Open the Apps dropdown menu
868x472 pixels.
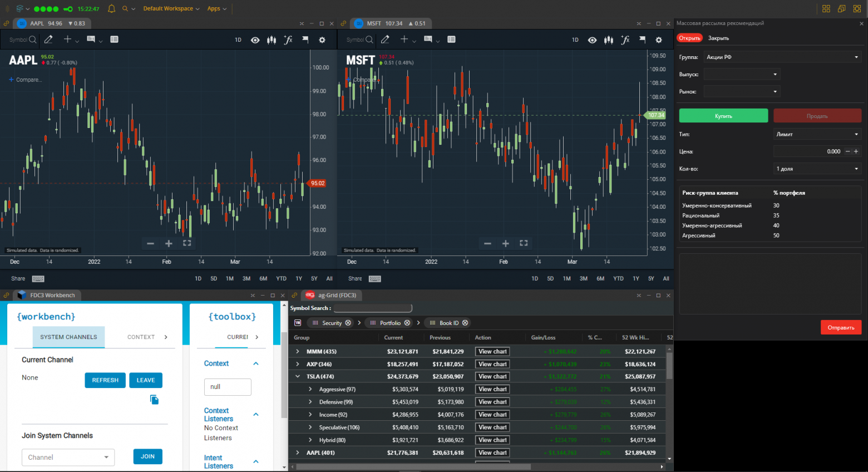(216, 8)
